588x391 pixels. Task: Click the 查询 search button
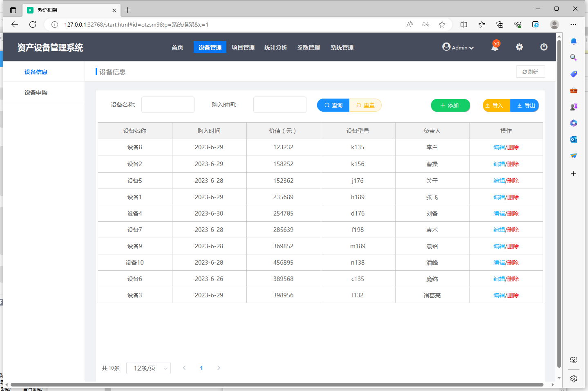point(333,105)
